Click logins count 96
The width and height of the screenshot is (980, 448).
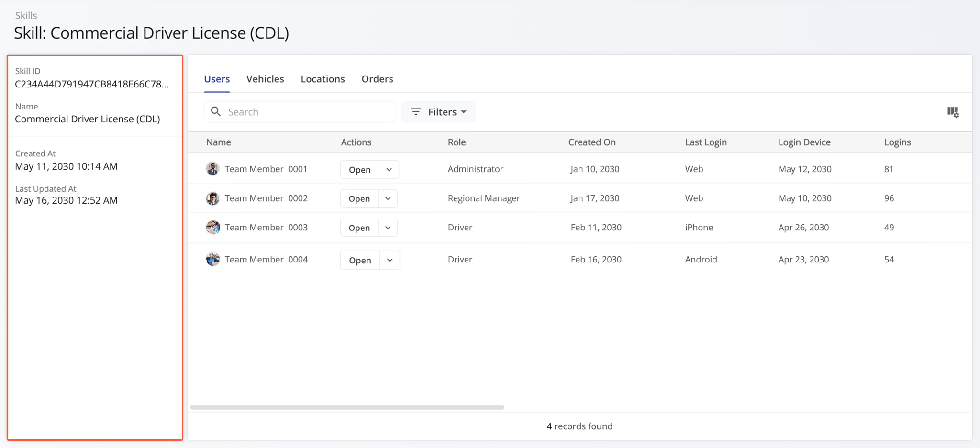(x=889, y=198)
